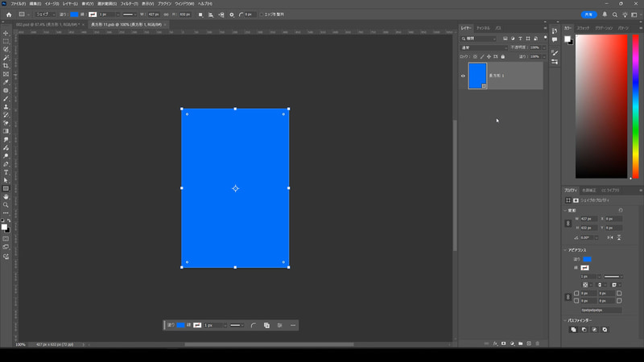Open the Brush Settings panel icon in dock
Image resolution: width=644 pixels, height=362 pixels.
(555, 53)
